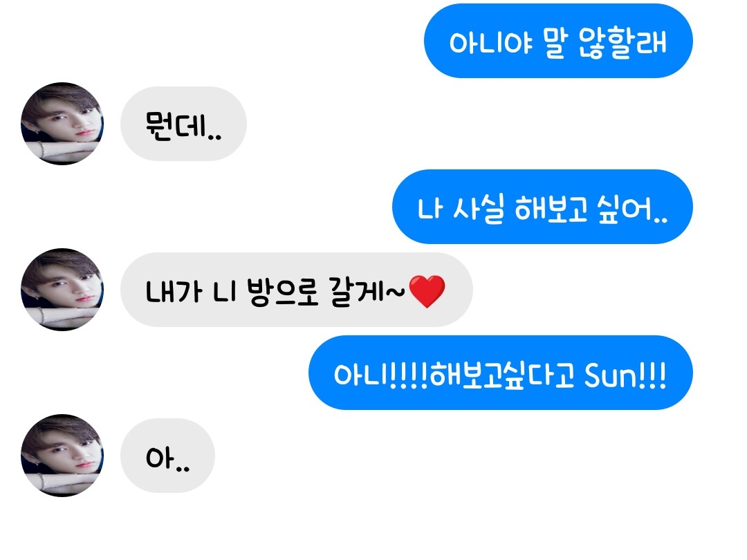Tap the red heart emoji

(x=427, y=291)
